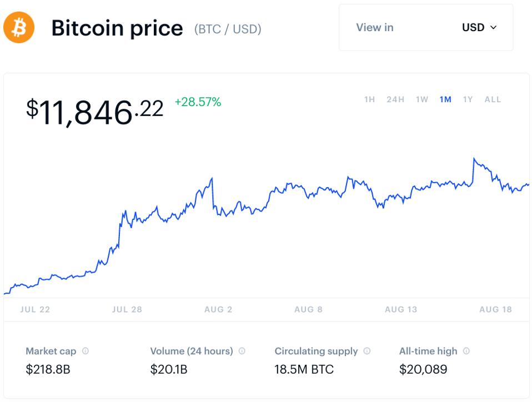This screenshot has height=402, width=532.
Task: Click the $11,846.22 price value
Action: (94, 111)
